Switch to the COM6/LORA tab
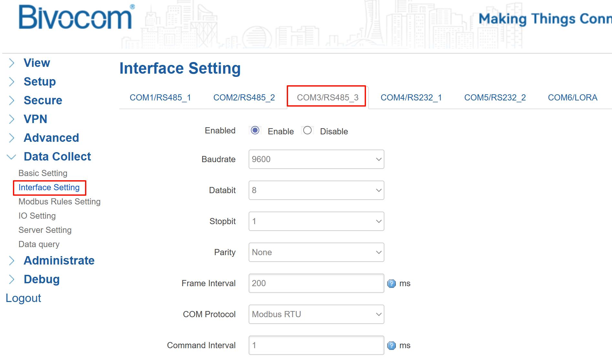Viewport: 612px width, 364px height. point(572,98)
